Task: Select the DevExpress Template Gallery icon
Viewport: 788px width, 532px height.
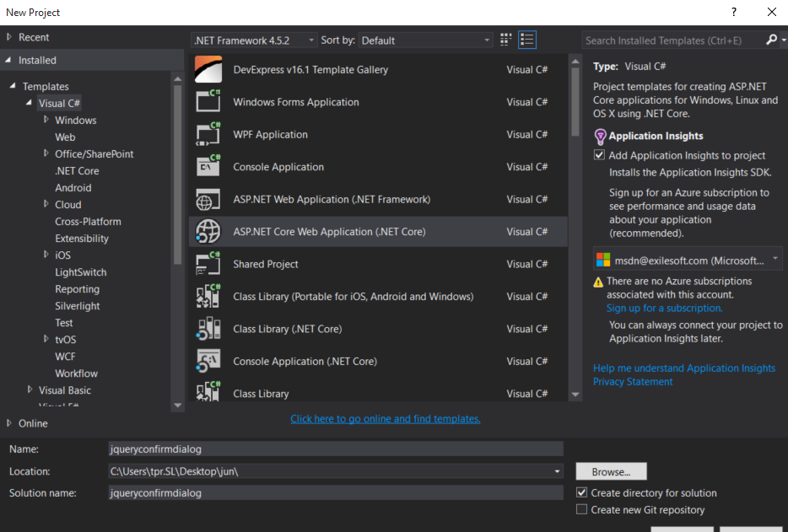Action: [208, 69]
